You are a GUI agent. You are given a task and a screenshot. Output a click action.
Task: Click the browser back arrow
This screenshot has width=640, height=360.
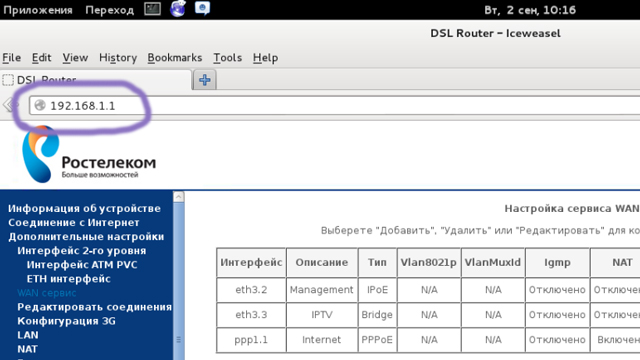pyautogui.click(x=11, y=105)
